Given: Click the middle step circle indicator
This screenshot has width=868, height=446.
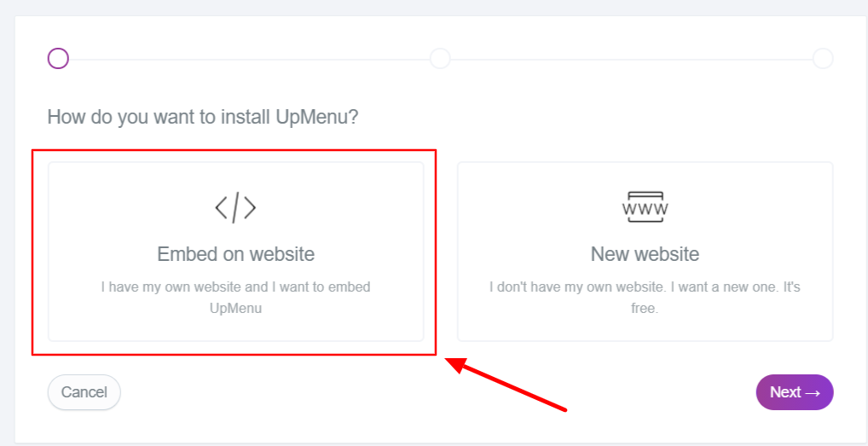Looking at the screenshot, I should pos(440,58).
